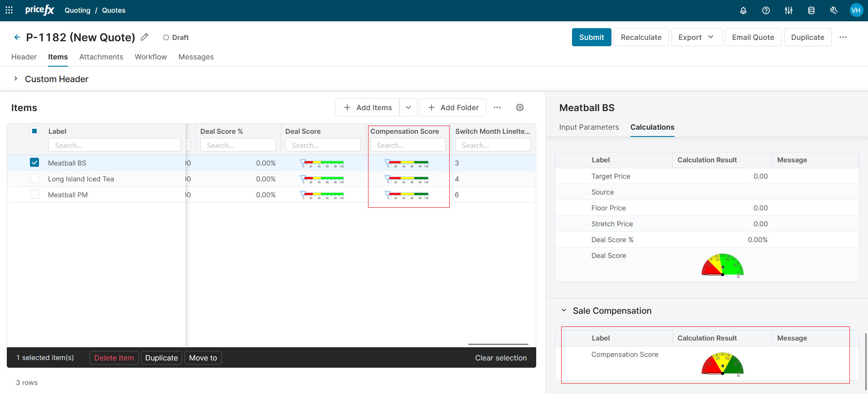The height and width of the screenshot is (394, 868).
Task: Open the Input Parameters tab
Action: click(589, 127)
